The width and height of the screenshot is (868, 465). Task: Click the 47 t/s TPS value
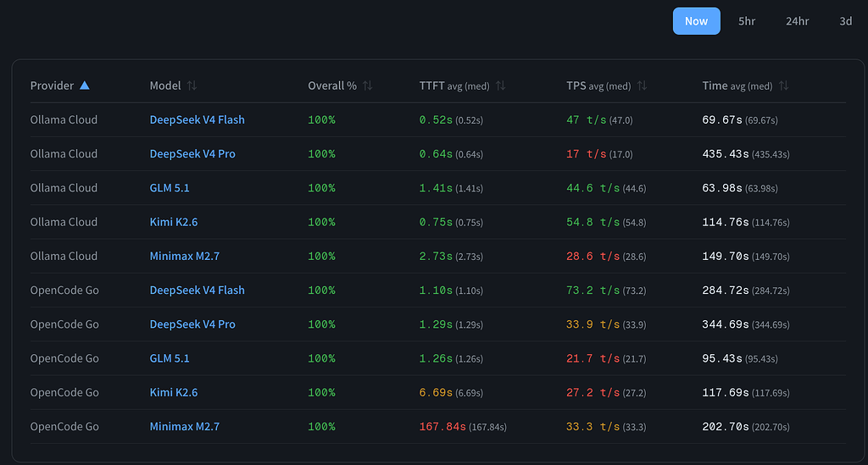pyautogui.click(x=587, y=120)
